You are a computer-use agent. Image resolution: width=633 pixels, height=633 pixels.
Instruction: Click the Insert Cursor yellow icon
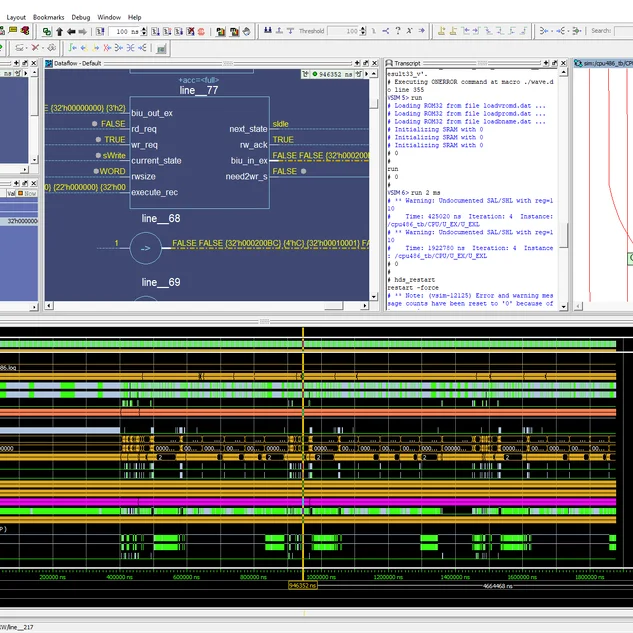(x=441, y=31)
